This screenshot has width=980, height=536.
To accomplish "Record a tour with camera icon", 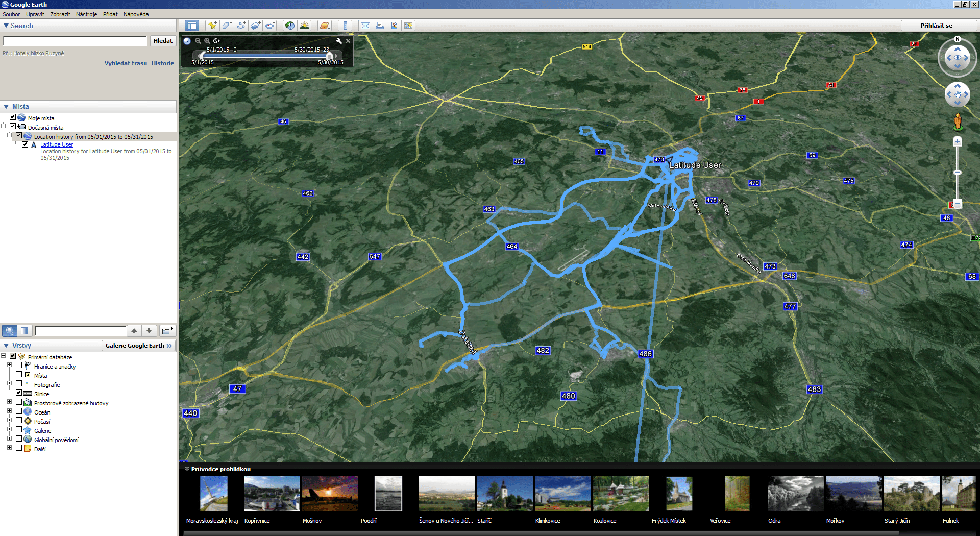I will click(269, 26).
